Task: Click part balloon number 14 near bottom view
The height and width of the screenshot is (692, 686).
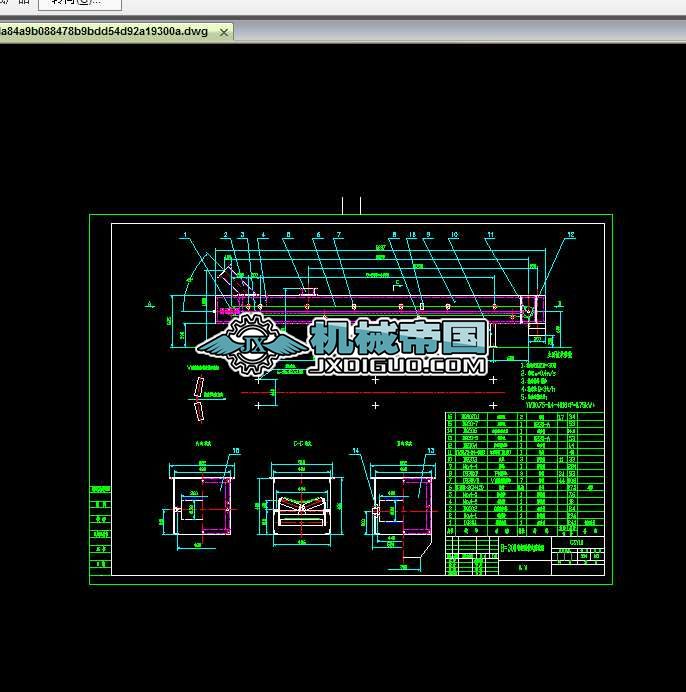Action: point(356,451)
